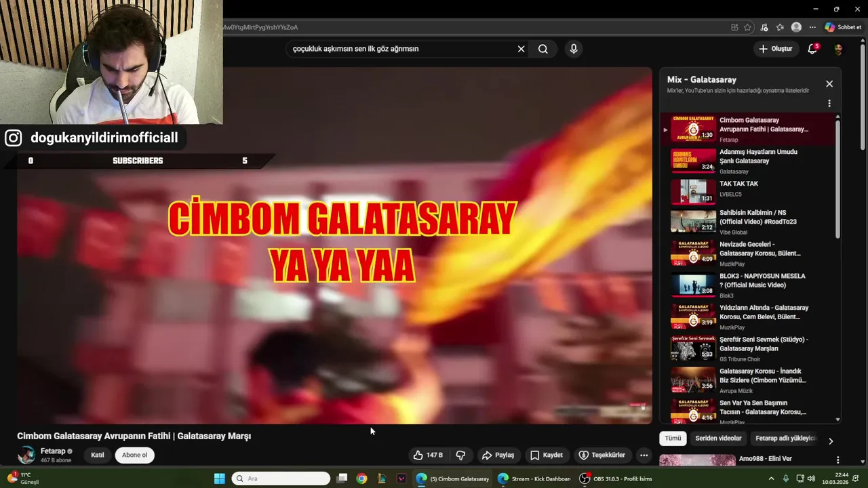Click the Katıl join button

(x=98, y=455)
